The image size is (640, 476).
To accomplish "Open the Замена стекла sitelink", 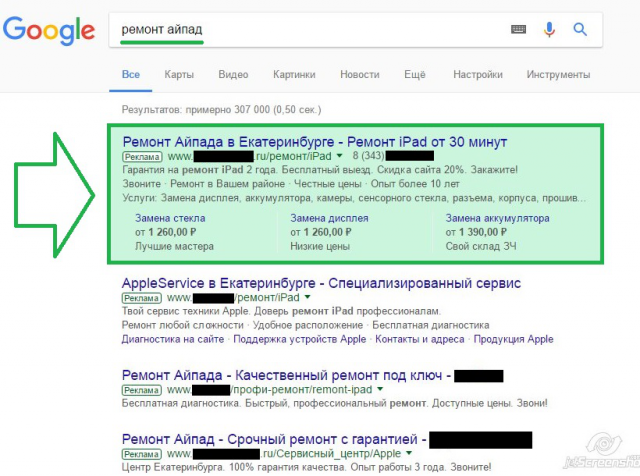I will coord(170,218).
